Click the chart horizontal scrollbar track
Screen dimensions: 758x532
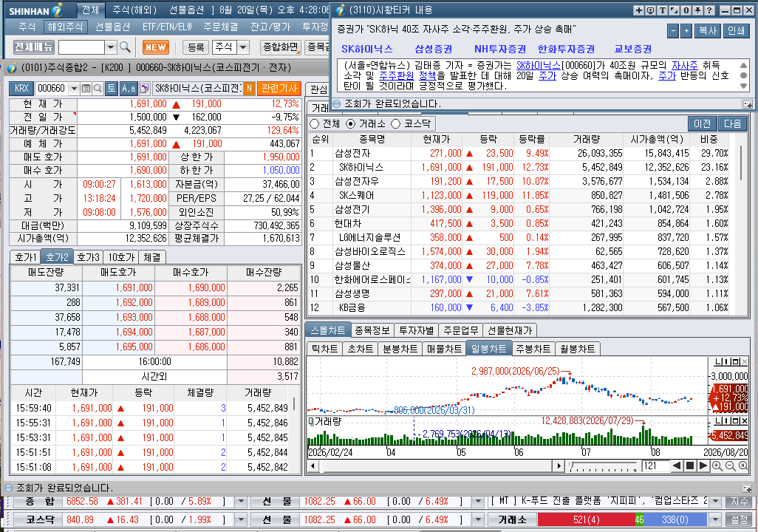435,466
